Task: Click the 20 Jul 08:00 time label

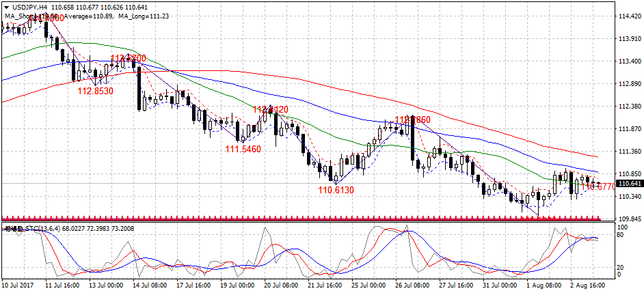Action: click(278, 284)
